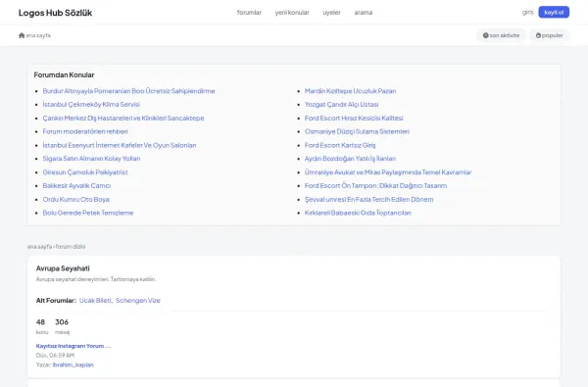Screen dimensions: 588x387
Task: Open Giresun Çamoluk Psikiyatrist topic
Action: (85, 172)
